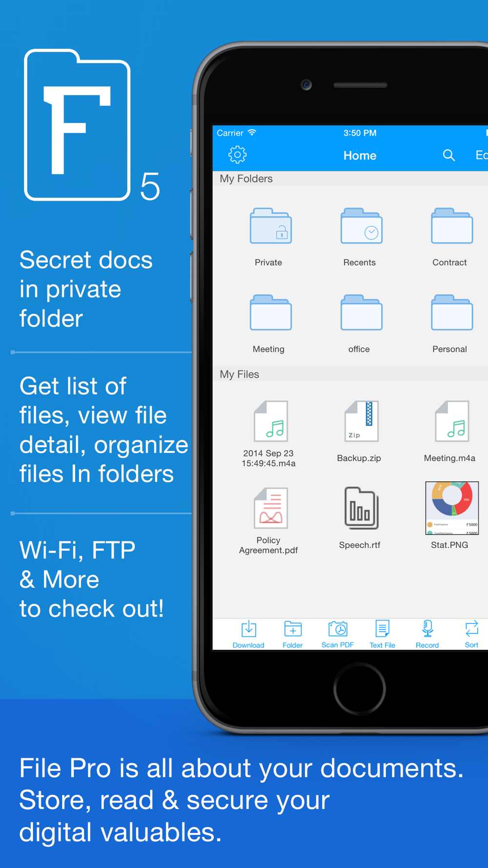Tap the search magnifier icon
488x868 pixels.
coord(449,155)
